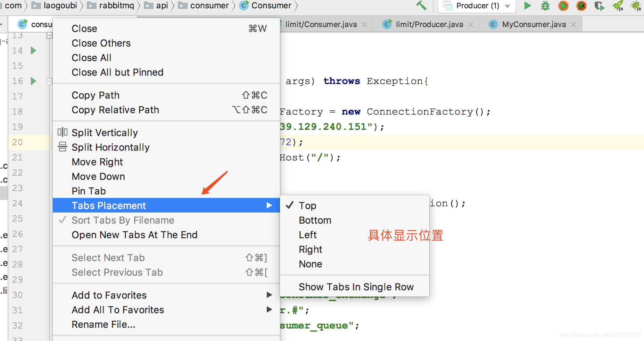Close the MyConsumer.java tab
644x341 pixels.
click(x=573, y=25)
